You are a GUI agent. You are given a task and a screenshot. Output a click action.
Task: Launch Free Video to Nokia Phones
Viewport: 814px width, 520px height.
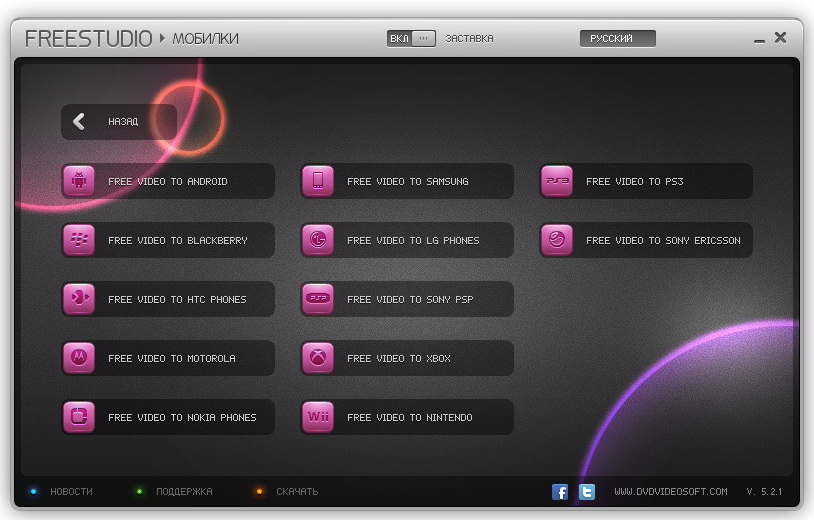[168, 417]
